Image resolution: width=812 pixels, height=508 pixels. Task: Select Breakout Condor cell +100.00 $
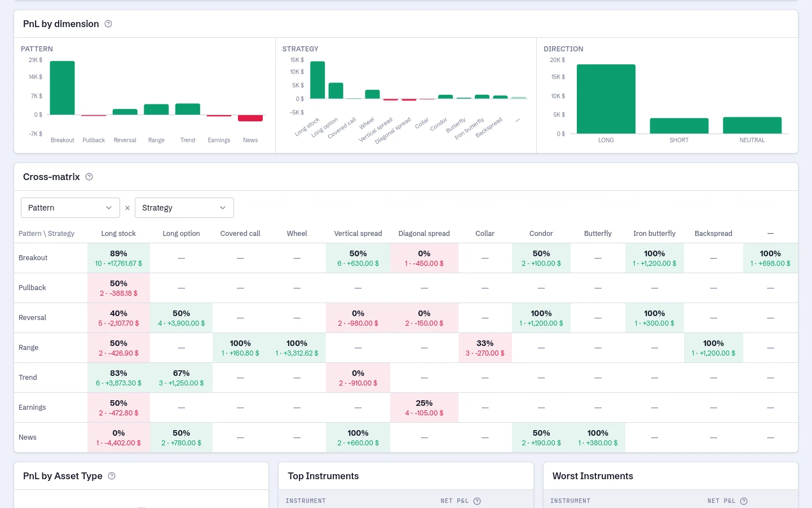click(x=541, y=258)
